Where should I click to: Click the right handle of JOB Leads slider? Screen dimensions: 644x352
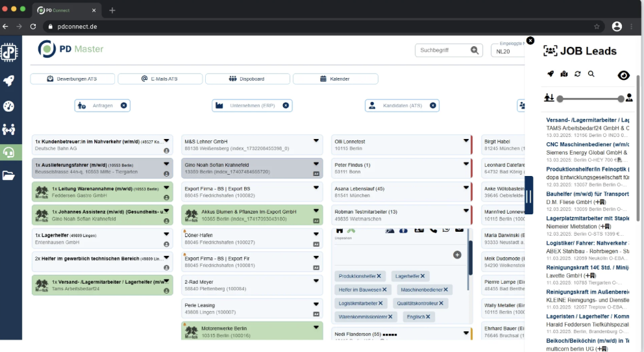(621, 99)
